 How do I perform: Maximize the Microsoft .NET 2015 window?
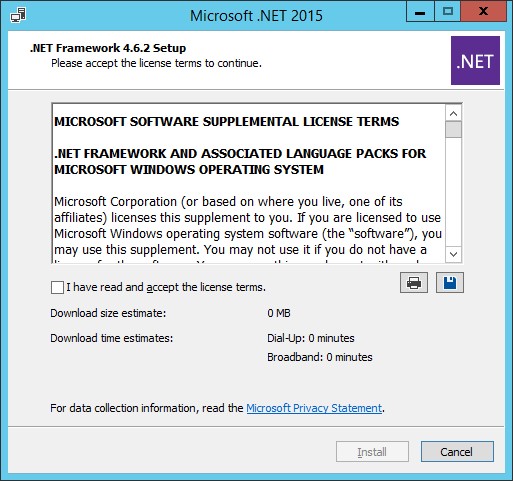click(448, 12)
